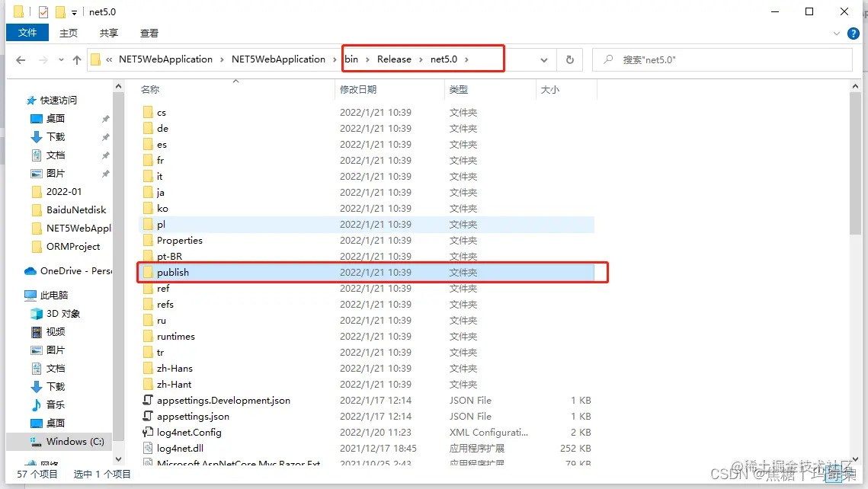Image resolution: width=868 pixels, height=489 pixels.
Task: Click the cs folder icon
Action: point(148,112)
